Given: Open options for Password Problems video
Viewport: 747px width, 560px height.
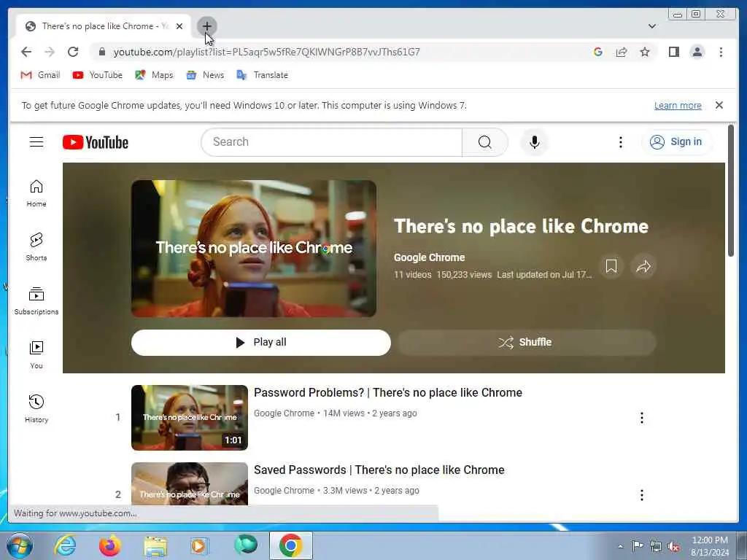Looking at the screenshot, I should pyautogui.click(x=642, y=418).
